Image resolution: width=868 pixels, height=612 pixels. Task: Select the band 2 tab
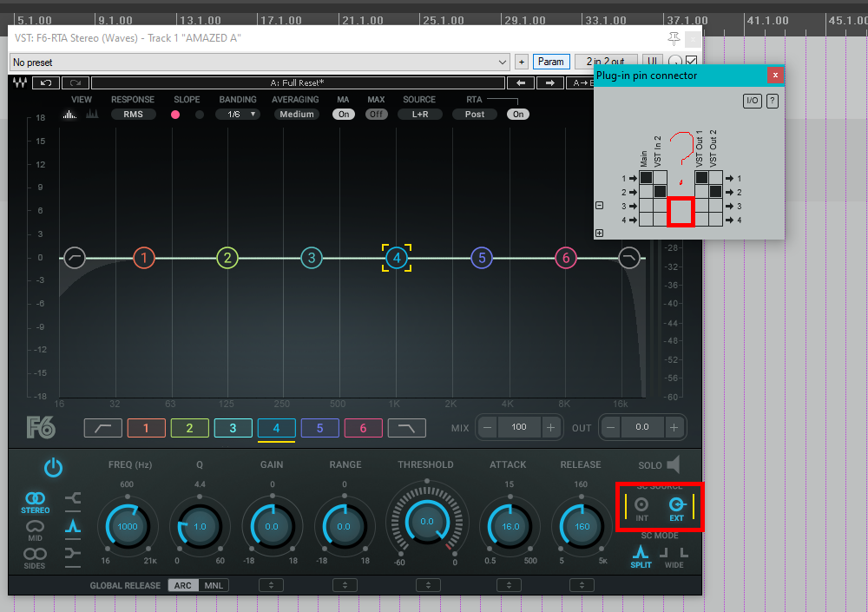pyautogui.click(x=190, y=428)
